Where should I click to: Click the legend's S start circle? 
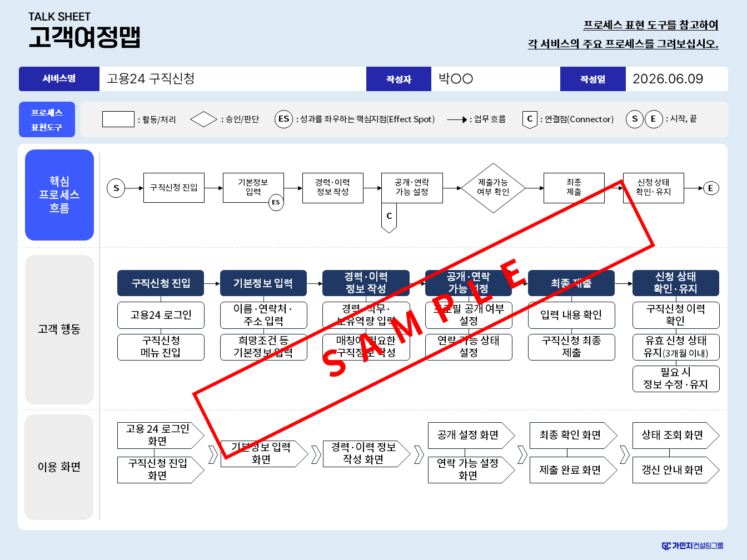pos(635,119)
